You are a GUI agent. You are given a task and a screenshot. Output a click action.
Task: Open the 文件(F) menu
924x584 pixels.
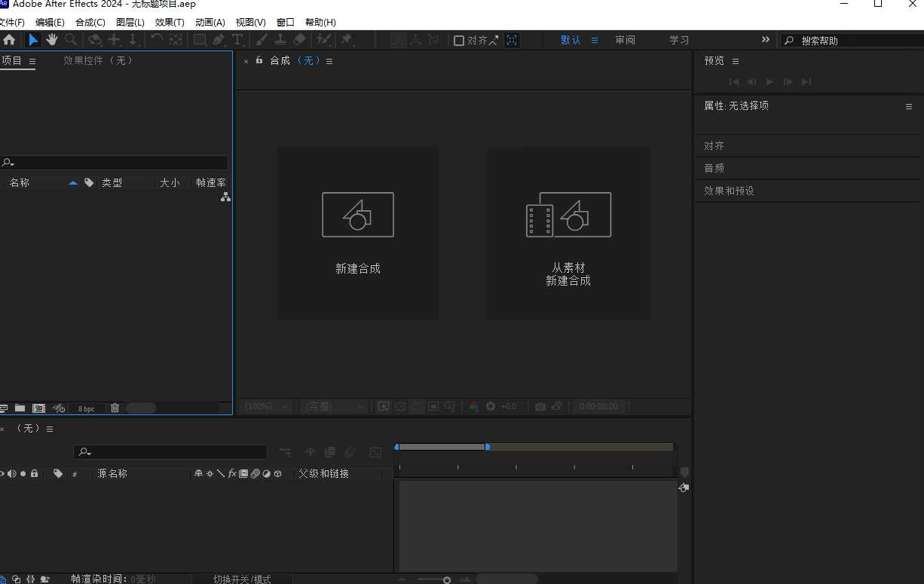click(11, 23)
